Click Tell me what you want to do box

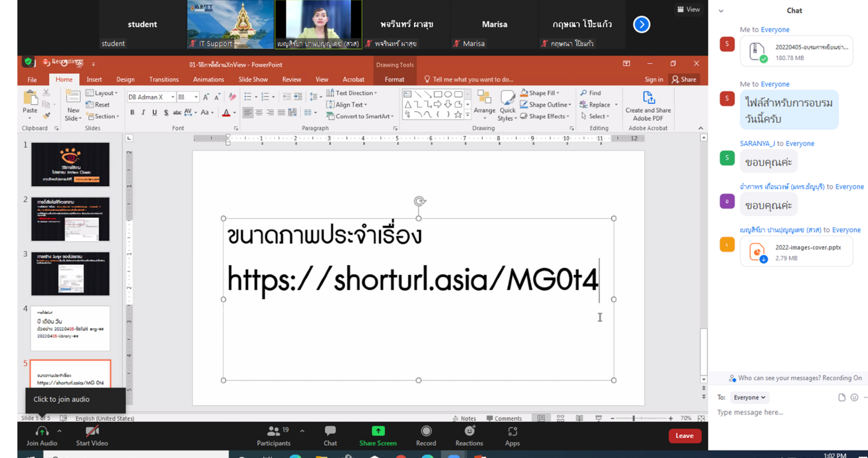click(x=469, y=79)
